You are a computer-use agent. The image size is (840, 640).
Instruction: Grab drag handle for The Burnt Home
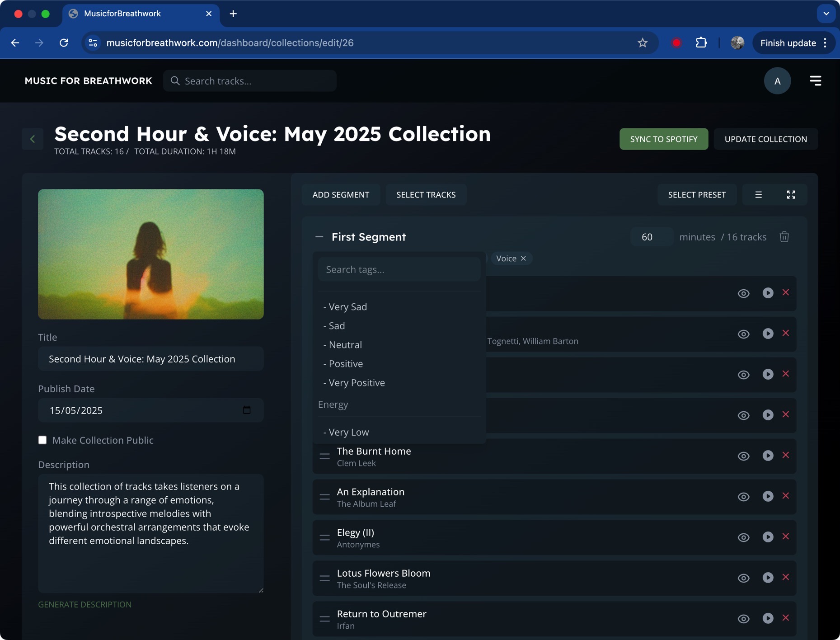[x=324, y=456]
